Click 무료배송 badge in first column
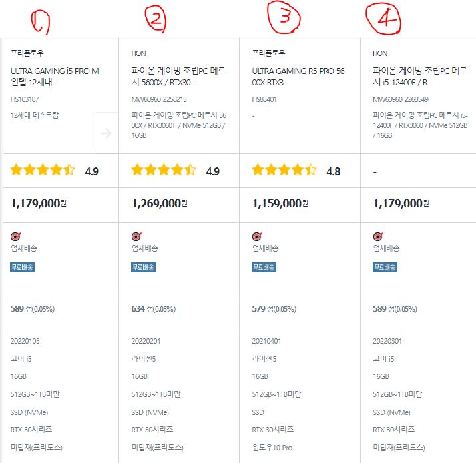The height and width of the screenshot is (463, 476). (22, 267)
